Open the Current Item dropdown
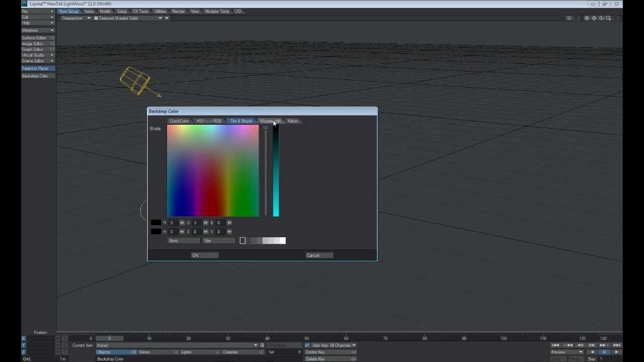This screenshot has height=362, width=644. coord(177,345)
